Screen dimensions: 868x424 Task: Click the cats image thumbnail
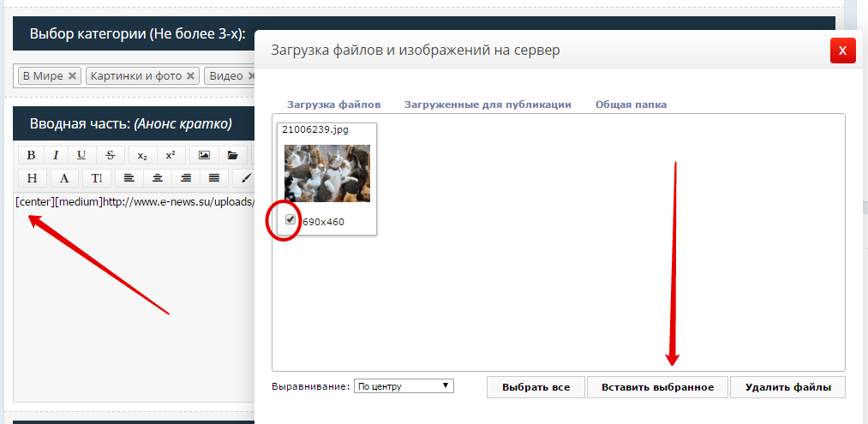pyautogui.click(x=327, y=173)
